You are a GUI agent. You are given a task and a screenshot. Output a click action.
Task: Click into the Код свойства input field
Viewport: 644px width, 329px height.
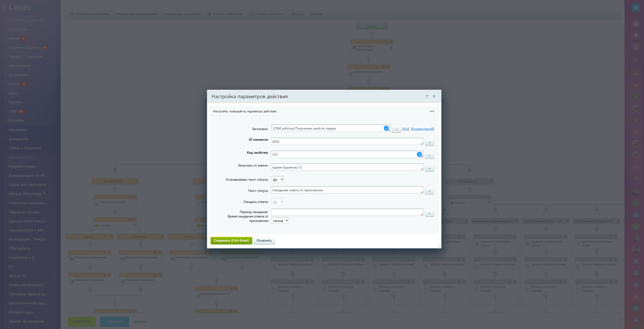(x=342, y=154)
